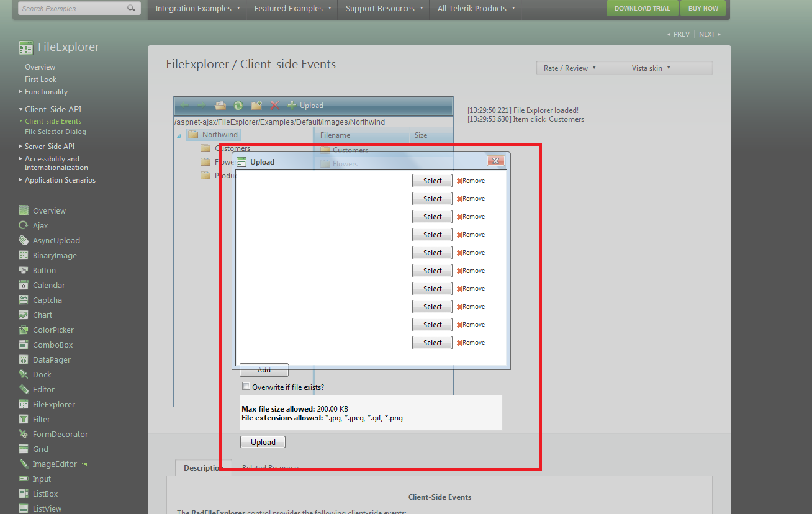Click the Open folder toolbar icon

tap(220, 106)
